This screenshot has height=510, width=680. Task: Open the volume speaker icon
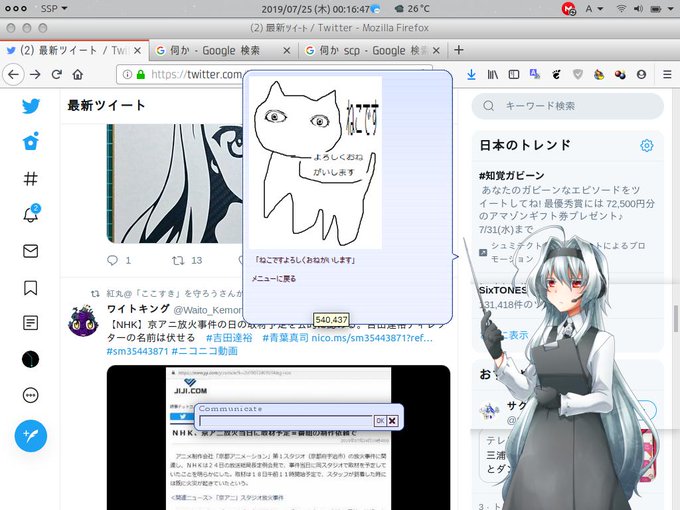click(x=638, y=9)
